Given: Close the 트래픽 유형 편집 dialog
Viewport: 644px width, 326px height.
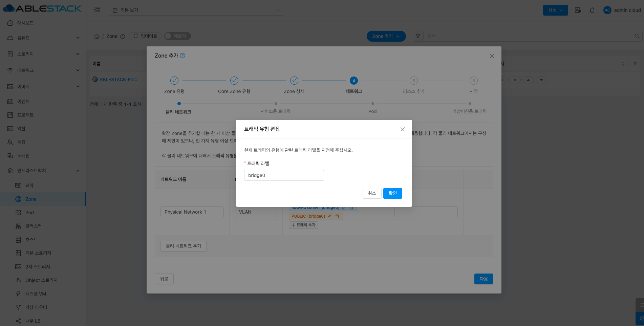Looking at the screenshot, I should 403,129.
